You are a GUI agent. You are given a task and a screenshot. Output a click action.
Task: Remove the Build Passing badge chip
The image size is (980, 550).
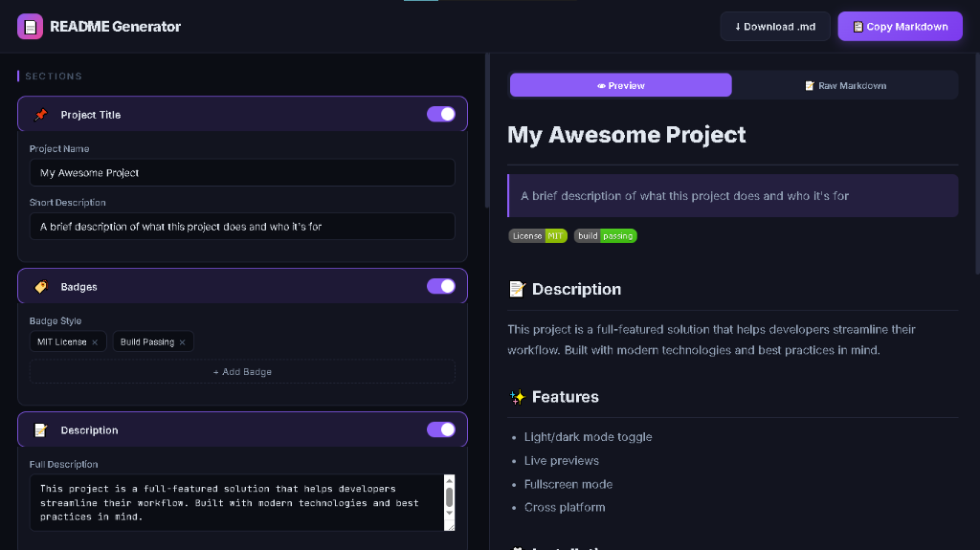pos(183,341)
